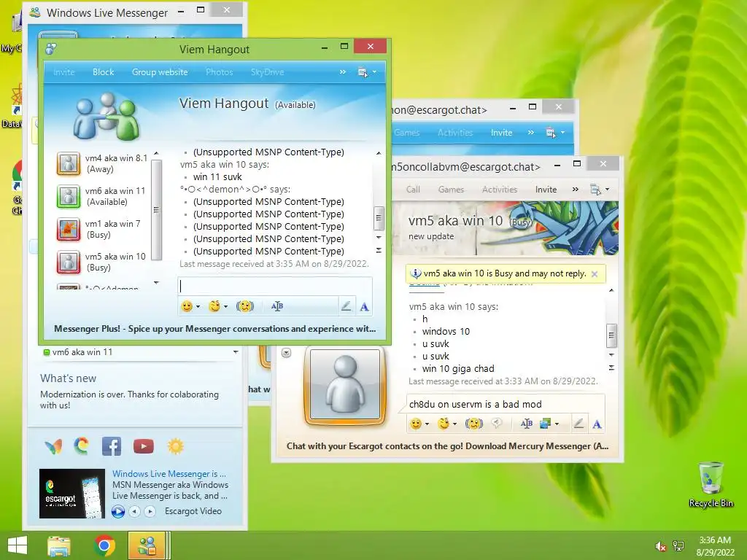Click Block in Viem Hangout toolbar
This screenshot has height=560, width=747.
[x=103, y=72]
